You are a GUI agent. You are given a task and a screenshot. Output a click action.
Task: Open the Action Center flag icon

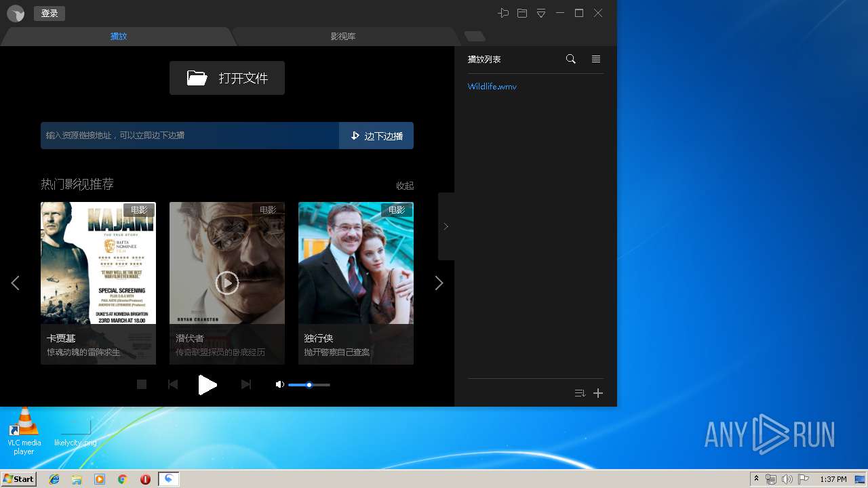pyautogui.click(x=804, y=479)
